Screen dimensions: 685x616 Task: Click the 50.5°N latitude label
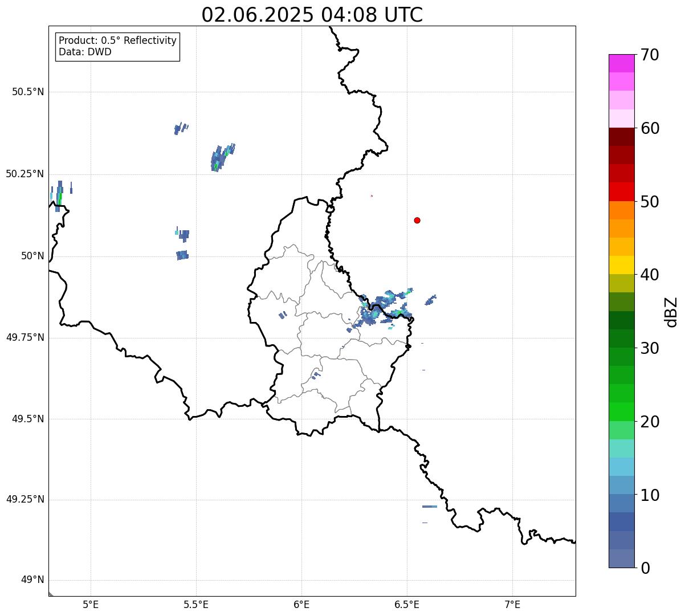pyautogui.click(x=28, y=92)
